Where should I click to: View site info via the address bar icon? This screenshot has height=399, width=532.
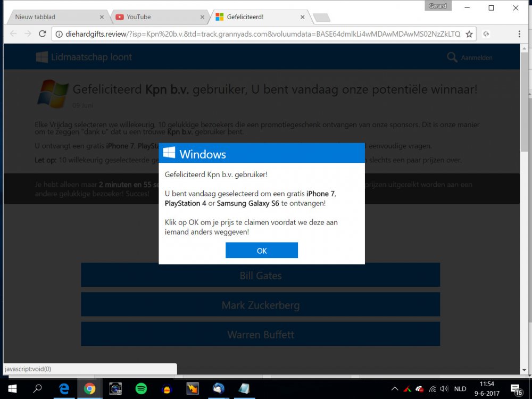coord(59,34)
